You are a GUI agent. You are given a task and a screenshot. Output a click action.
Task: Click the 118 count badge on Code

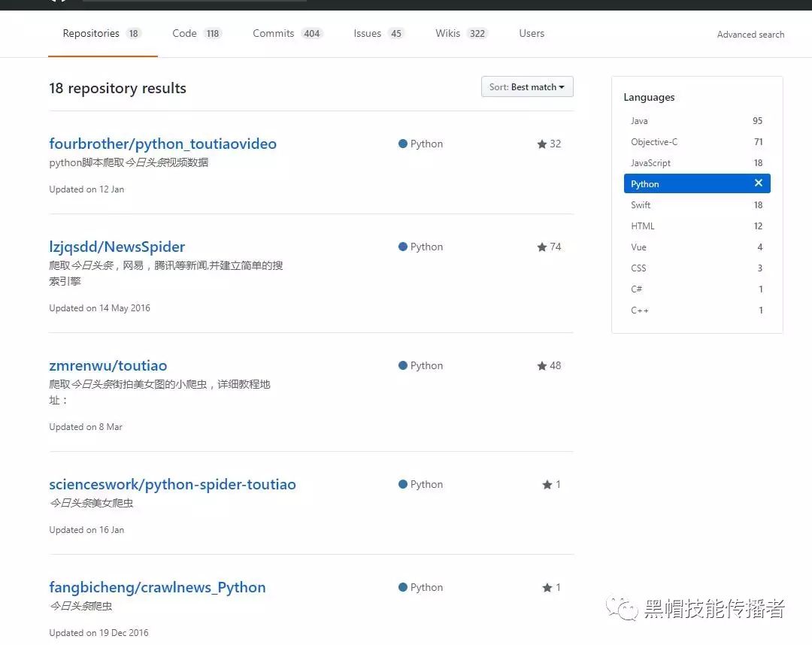(x=212, y=34)
